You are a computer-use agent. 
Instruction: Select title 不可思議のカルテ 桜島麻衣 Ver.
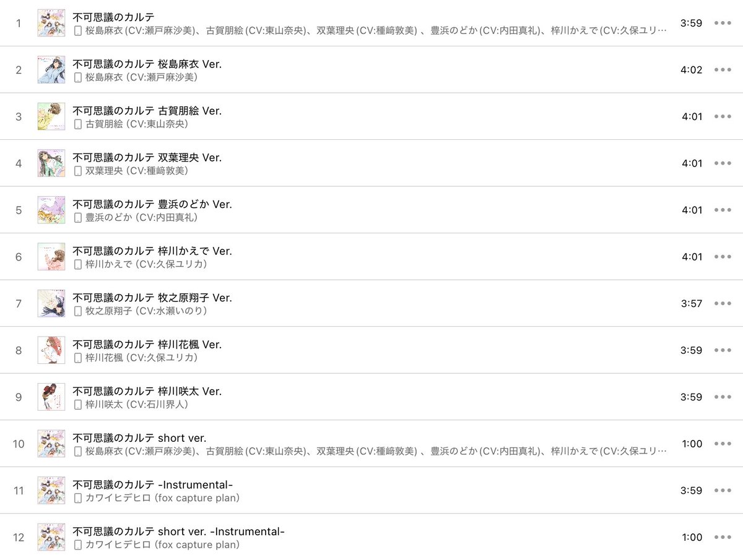(147, 64)
